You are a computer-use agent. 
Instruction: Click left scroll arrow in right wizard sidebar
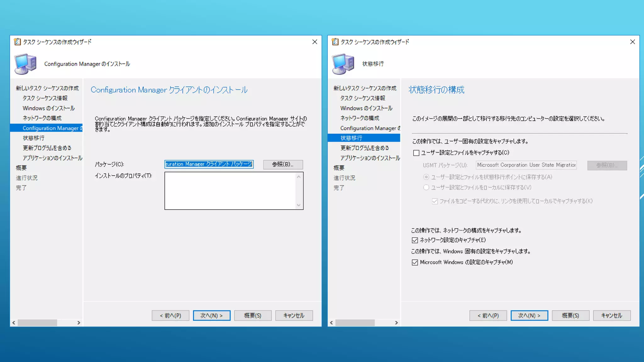coord(331,323)
